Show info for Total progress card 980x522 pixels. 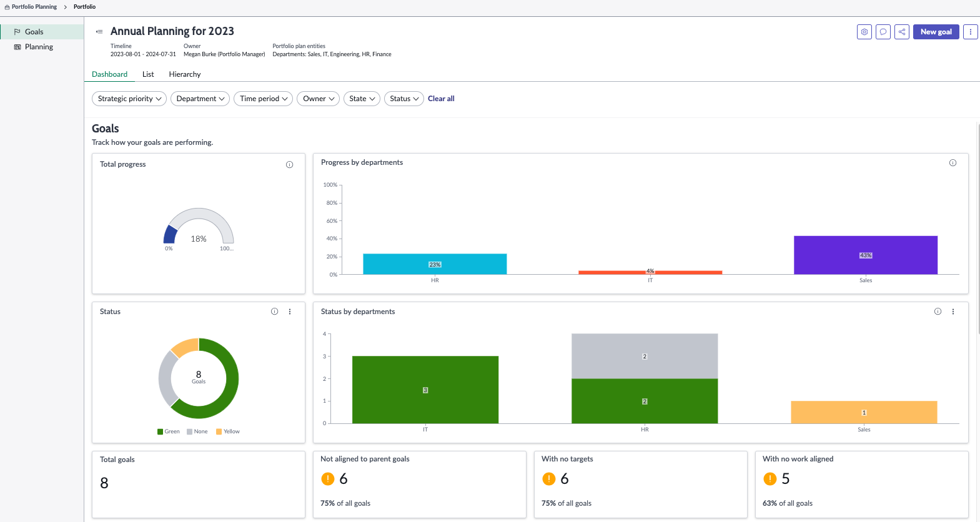(289, 165)
